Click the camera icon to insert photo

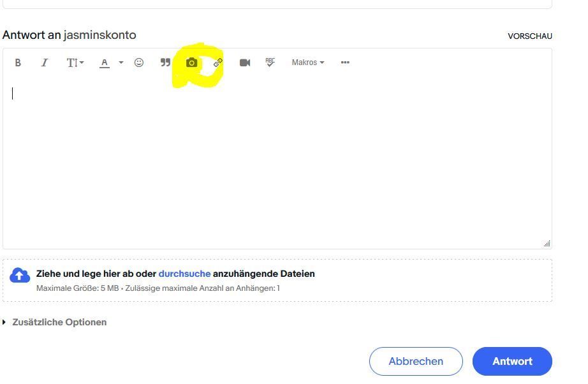[x=191, y=63]
